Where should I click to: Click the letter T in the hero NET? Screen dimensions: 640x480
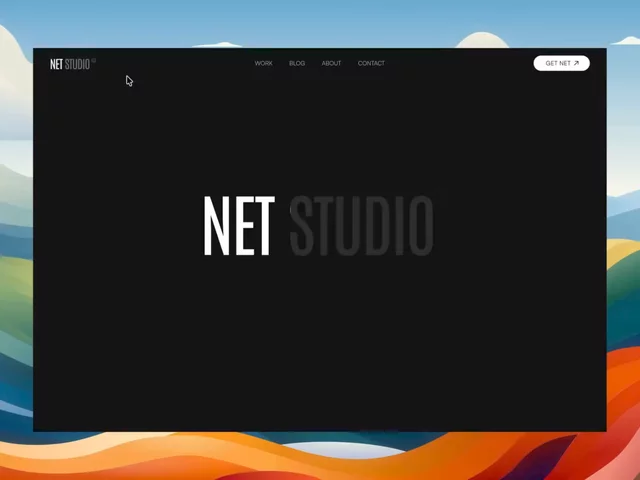click(263, 226)
